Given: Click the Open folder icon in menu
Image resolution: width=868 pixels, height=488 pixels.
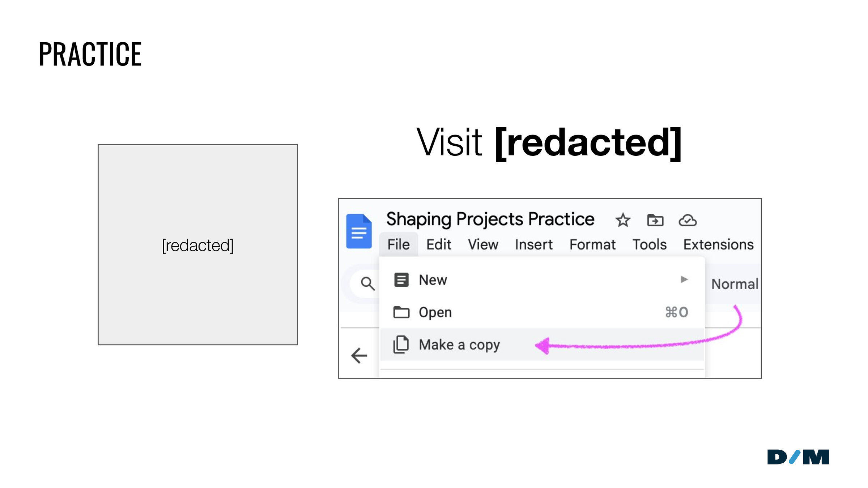Looking at the screenshot, I should pos(401,312).
